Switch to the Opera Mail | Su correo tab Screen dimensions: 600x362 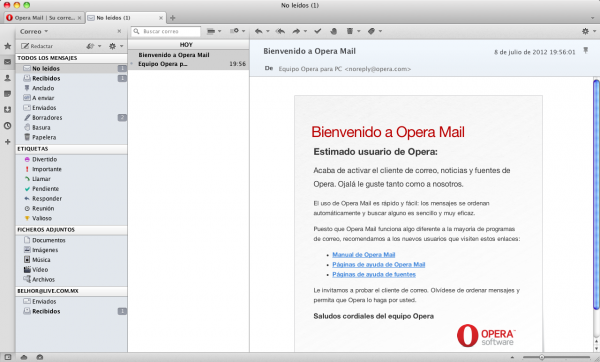(x=44, y=18)
